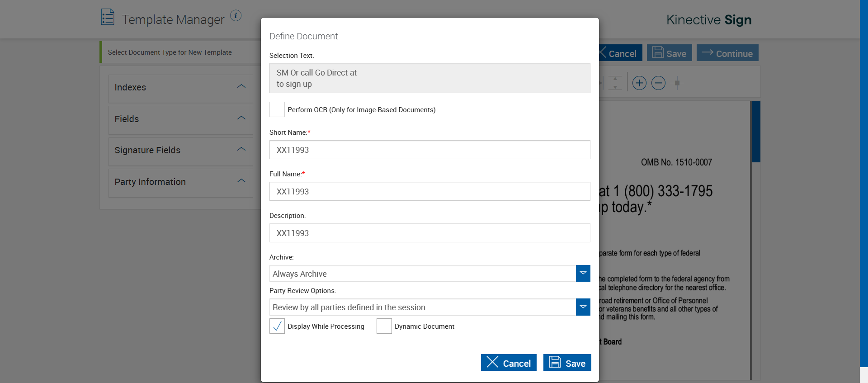Click the Continue arrow button in header
This screenshot has width=868, height=383.
pyautogui.click(x=727, y=53)
